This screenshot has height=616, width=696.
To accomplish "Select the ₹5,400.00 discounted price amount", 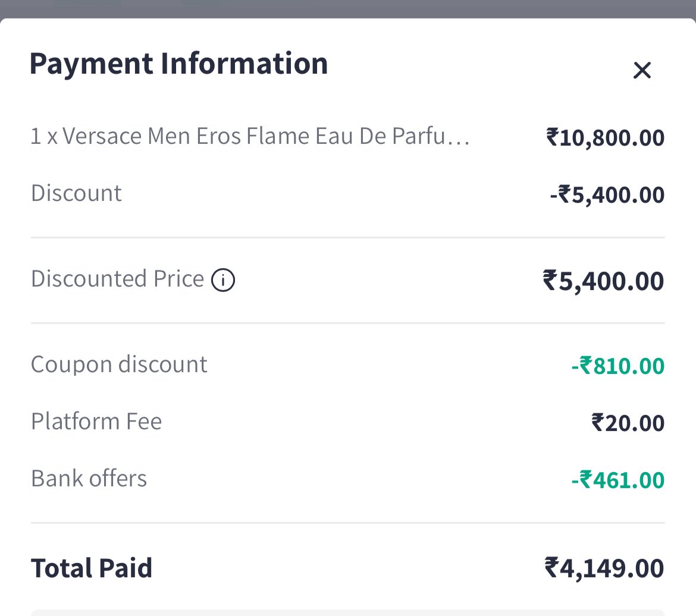I will click(x=603, y=281).
